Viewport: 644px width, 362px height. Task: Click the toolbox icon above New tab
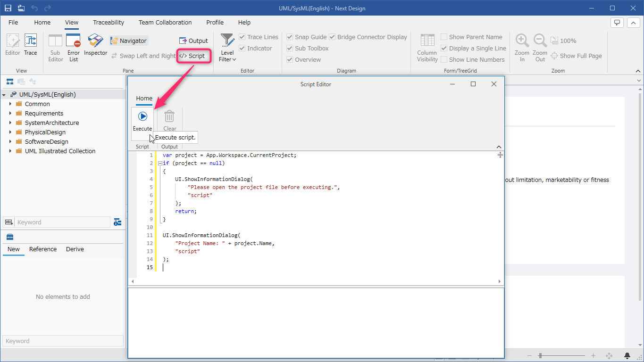coord(9,237)
